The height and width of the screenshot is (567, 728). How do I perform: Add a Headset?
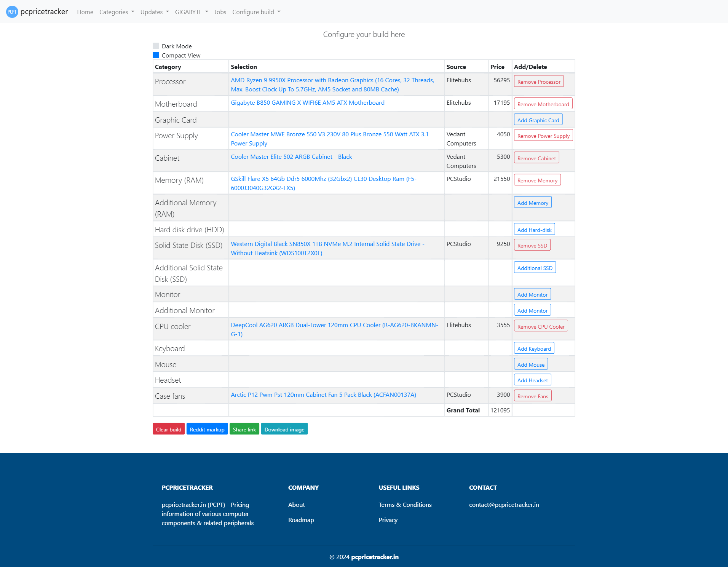(532, 380)
